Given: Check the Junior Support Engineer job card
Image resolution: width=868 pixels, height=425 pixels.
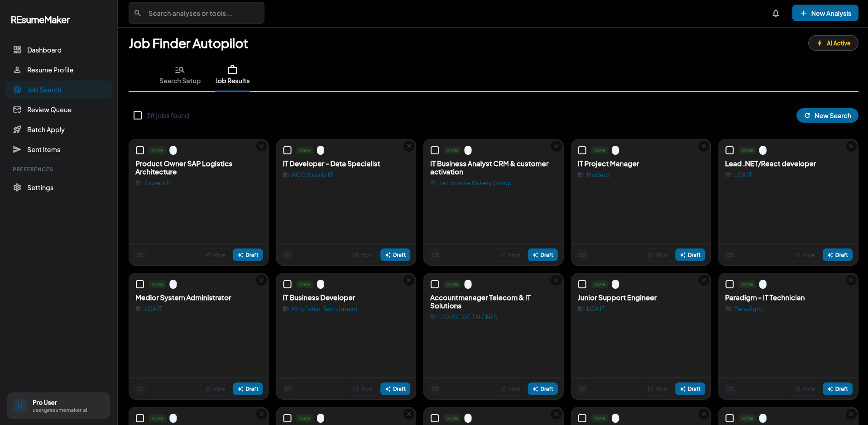Looking at the screenshot, I should point(582,284).
